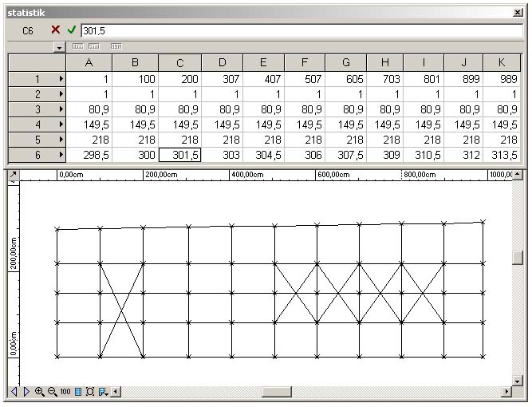Expand row 1 arrow in row header

tap(61, 79)
